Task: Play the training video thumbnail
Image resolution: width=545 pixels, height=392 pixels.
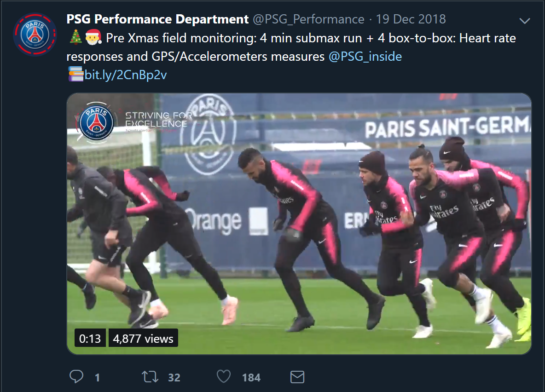Action: 299,224
